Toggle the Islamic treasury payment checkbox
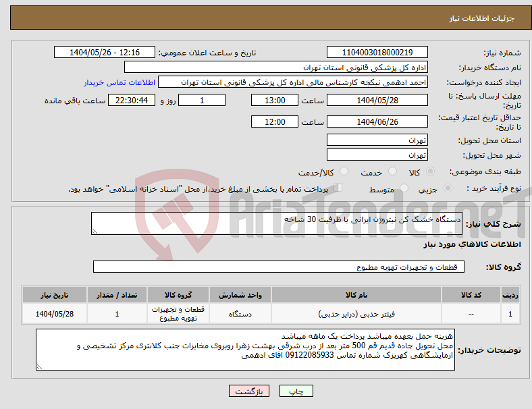Viewport: 532px width, 409px height. (338, 188)
